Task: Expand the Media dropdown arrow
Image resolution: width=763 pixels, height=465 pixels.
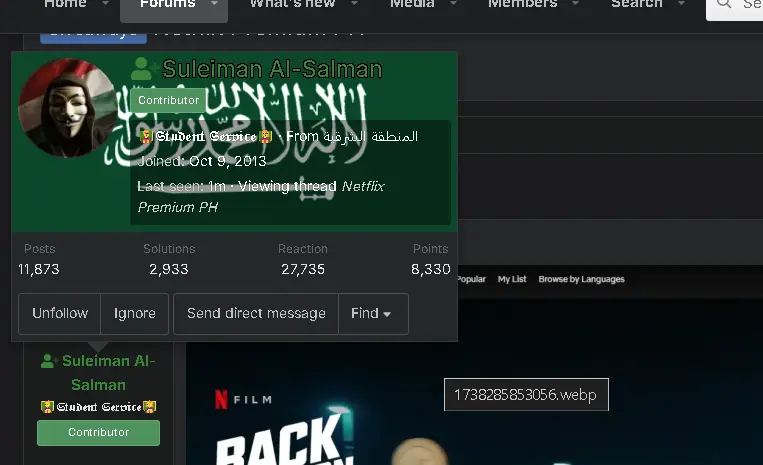Action: [453, 4]
